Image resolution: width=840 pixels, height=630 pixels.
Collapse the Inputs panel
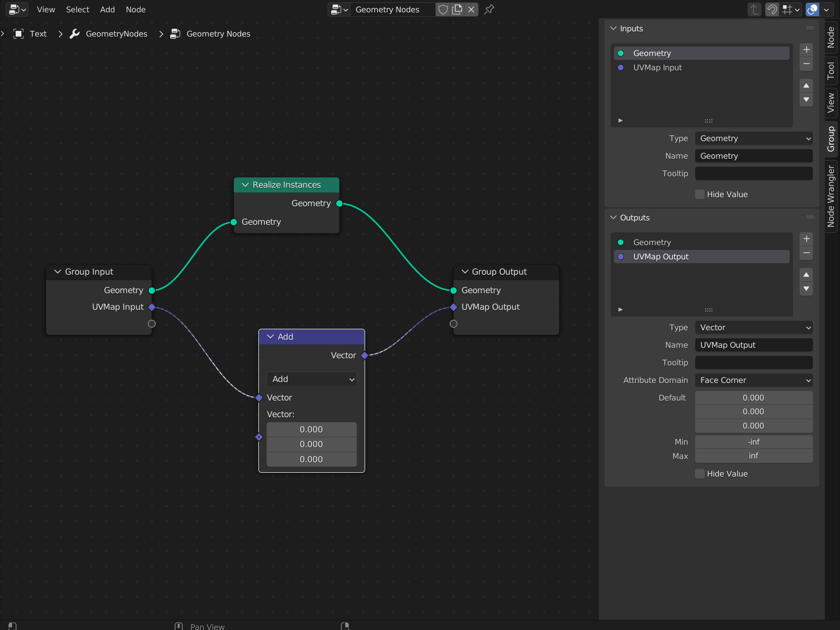613,29
